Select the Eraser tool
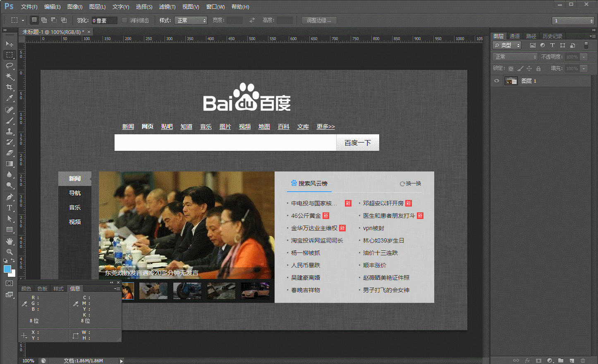Image resolution: width=598 pixels, height=364 pixels. point(10,153)
